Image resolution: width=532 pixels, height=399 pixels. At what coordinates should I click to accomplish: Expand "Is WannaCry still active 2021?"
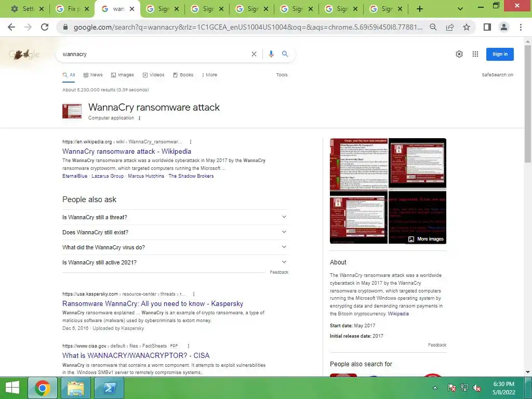click(175, 262)
